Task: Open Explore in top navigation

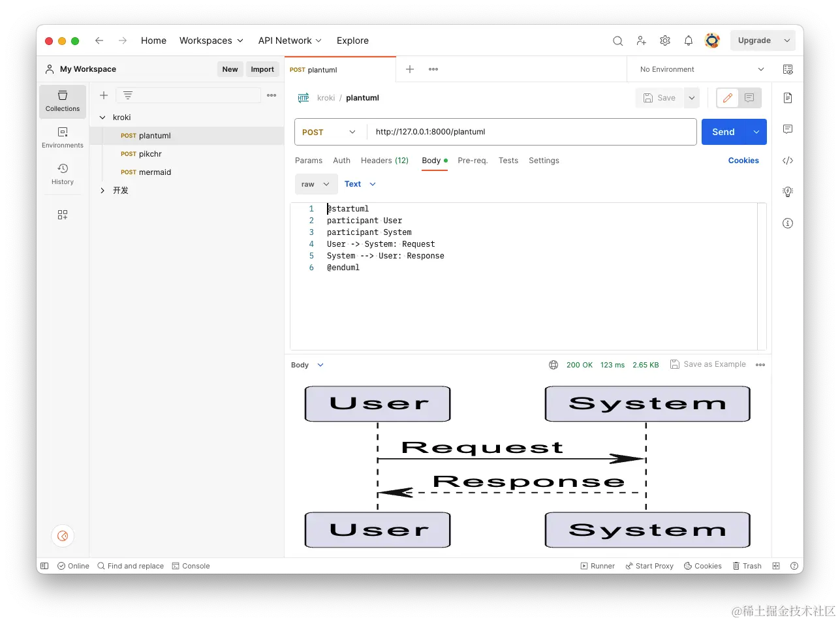Action: click(x=352, y=40)
